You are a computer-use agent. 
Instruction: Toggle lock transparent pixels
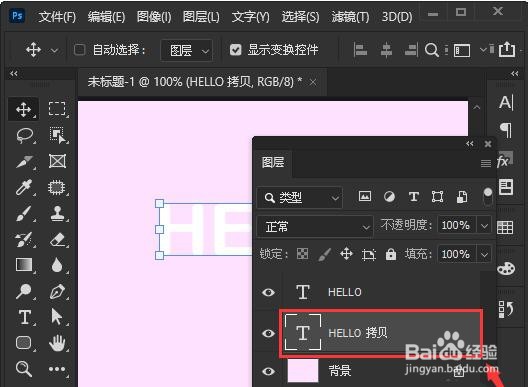coord(302,254)
